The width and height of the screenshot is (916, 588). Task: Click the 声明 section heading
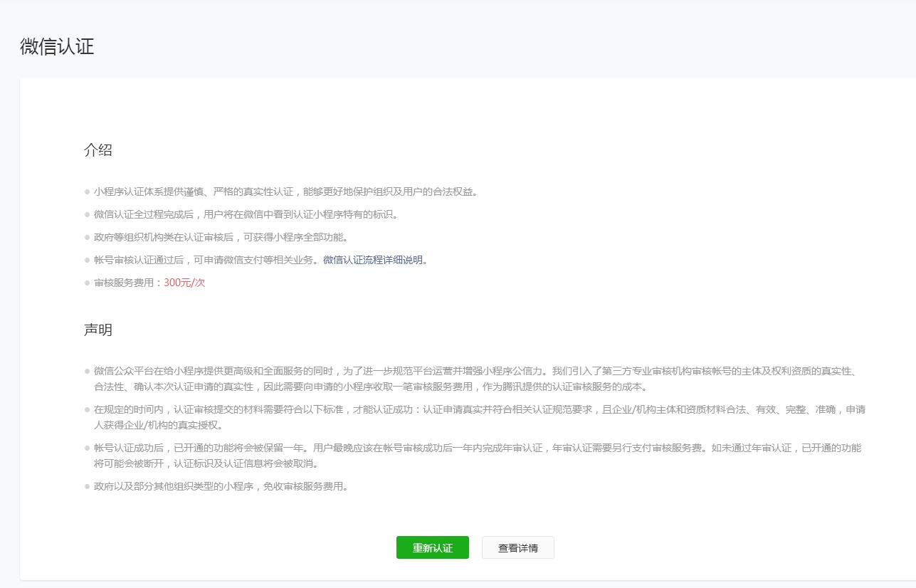click(x=98, y=330)
